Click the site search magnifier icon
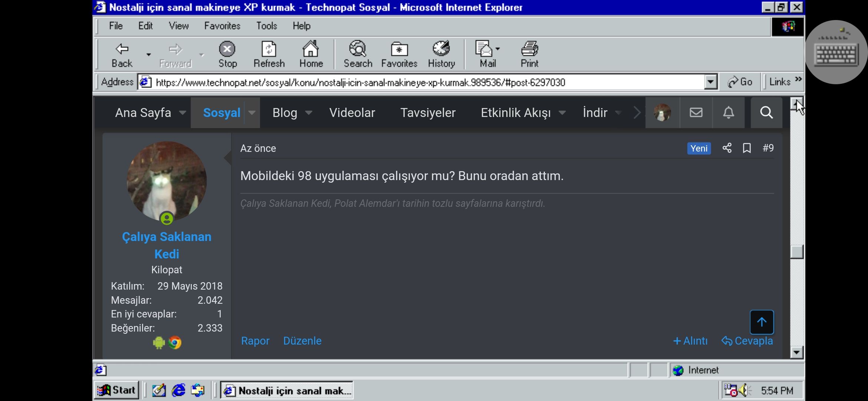 coord(766,113)
